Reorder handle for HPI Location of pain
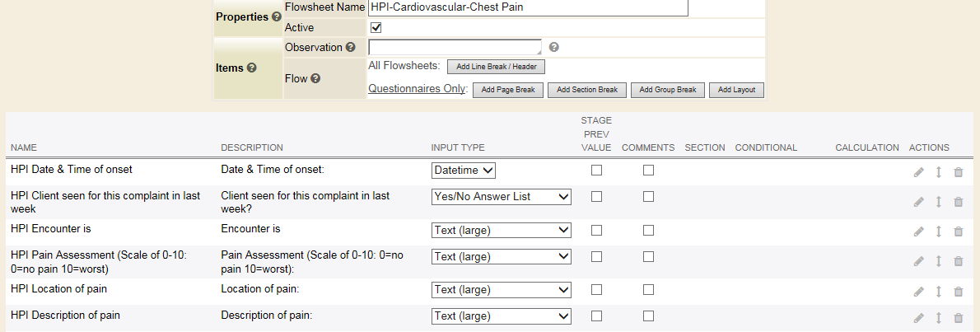 coord(938,292)
